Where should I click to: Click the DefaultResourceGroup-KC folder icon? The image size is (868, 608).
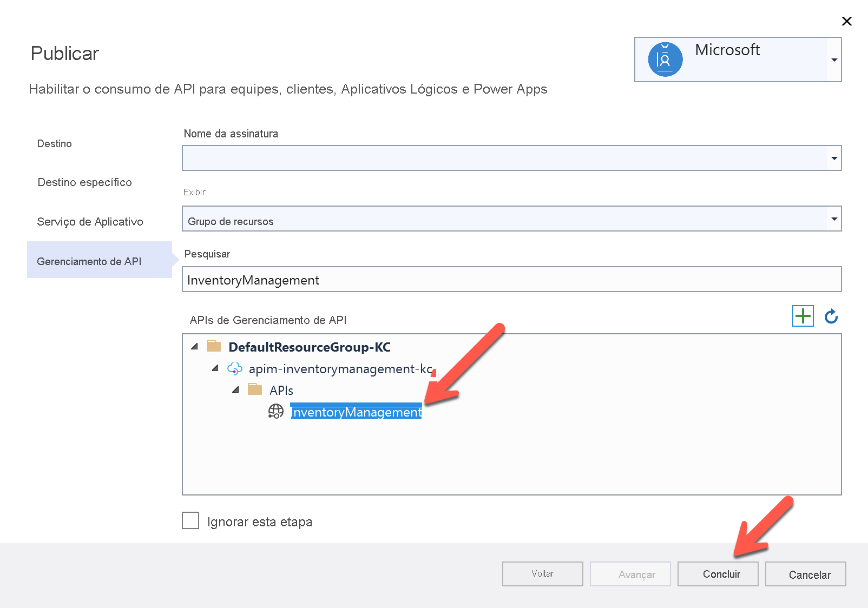point(214,346)
